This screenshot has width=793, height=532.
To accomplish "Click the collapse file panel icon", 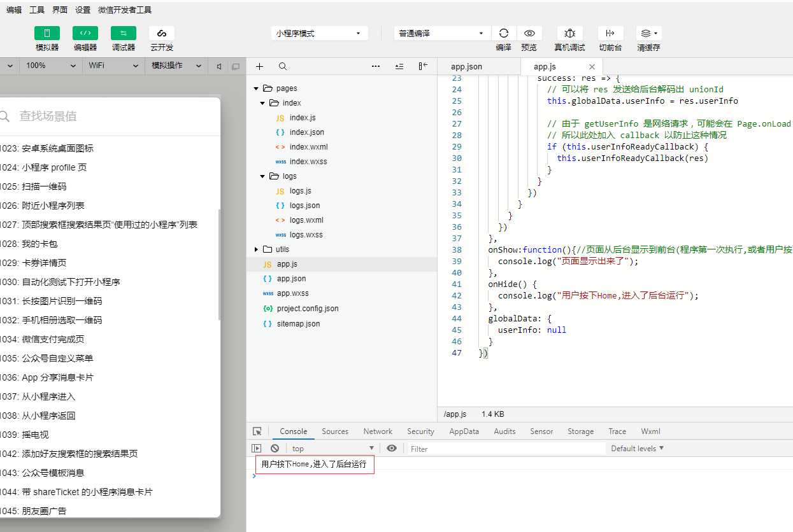I will pyautogui.click(x=423, y=66).
